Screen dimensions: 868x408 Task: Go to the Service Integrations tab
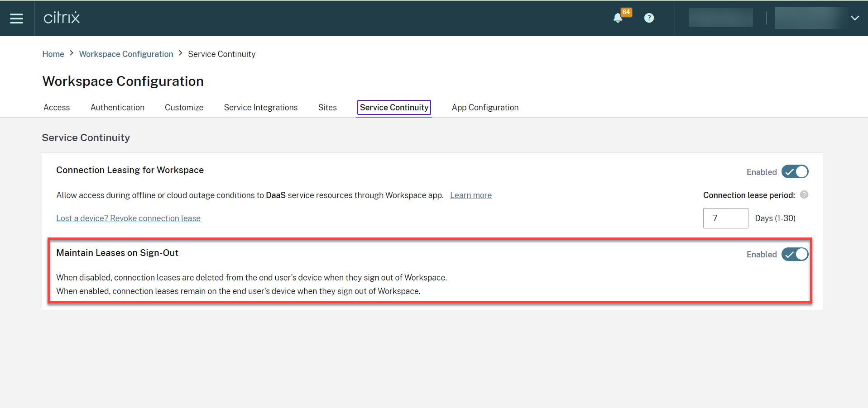(260, 108)
